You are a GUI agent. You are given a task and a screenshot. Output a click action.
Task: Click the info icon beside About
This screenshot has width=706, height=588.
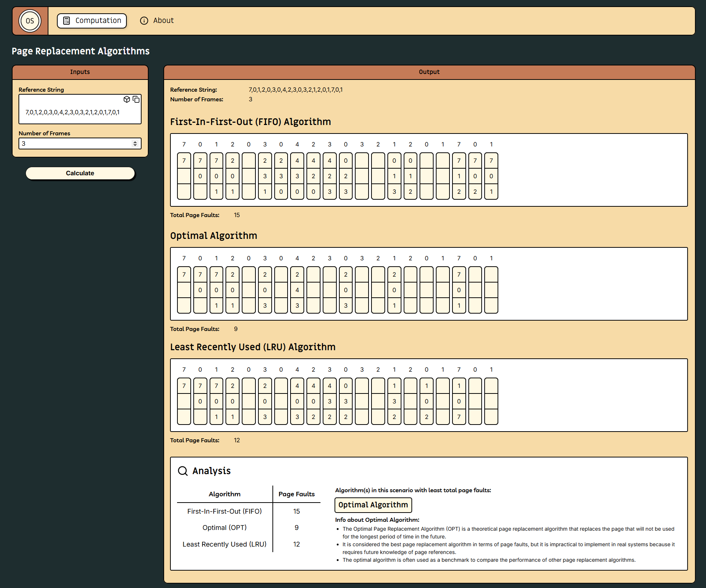point(144,21)
